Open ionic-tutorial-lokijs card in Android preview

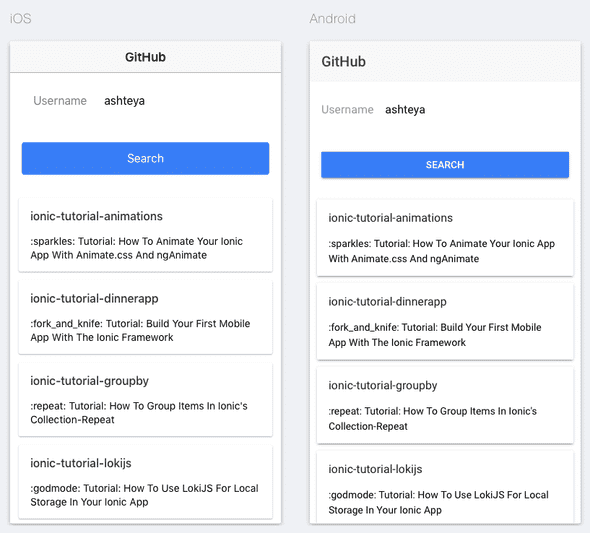[445, 487]
